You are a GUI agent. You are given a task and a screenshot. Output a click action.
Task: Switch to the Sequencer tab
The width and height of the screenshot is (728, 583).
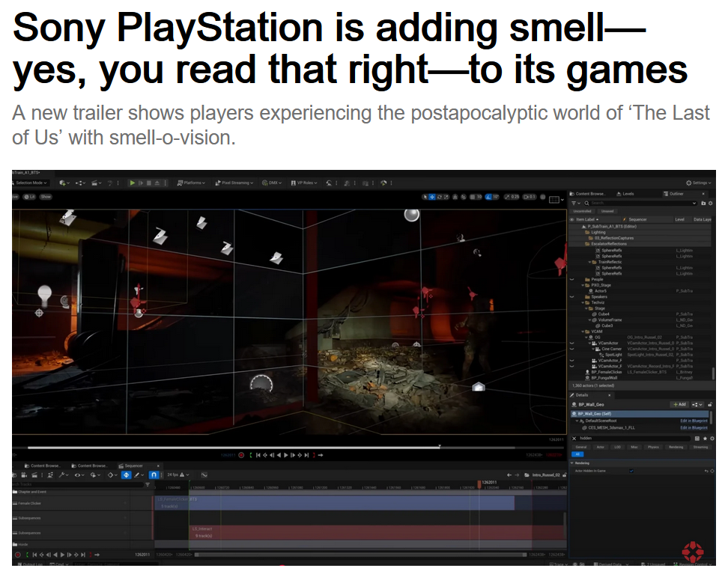click(x=132, y=466)
